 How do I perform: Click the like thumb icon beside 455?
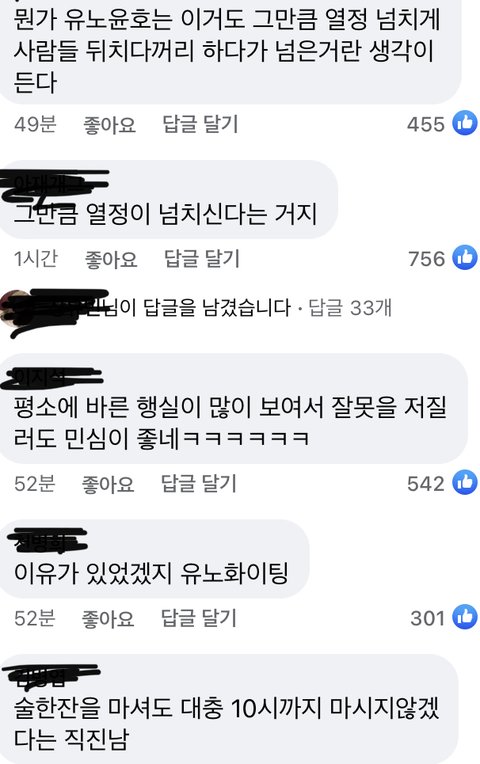pos(464,123)
